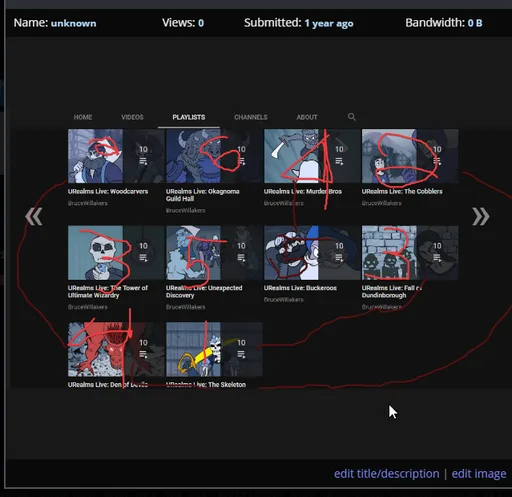Switch to the HOME tab
The height and width of the screenshot is (497, 512).
click(x=83, y=117)
